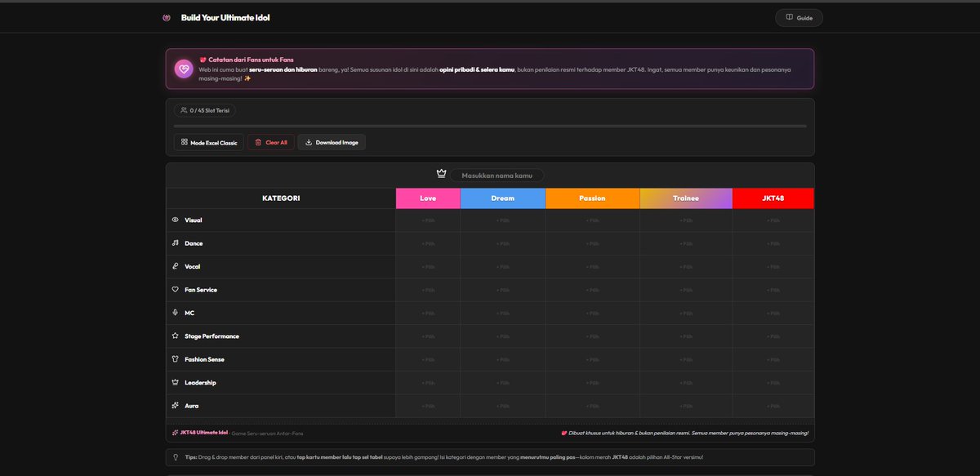Pick a member for Vocal under Love
The image size is (980, 476).
428,267
